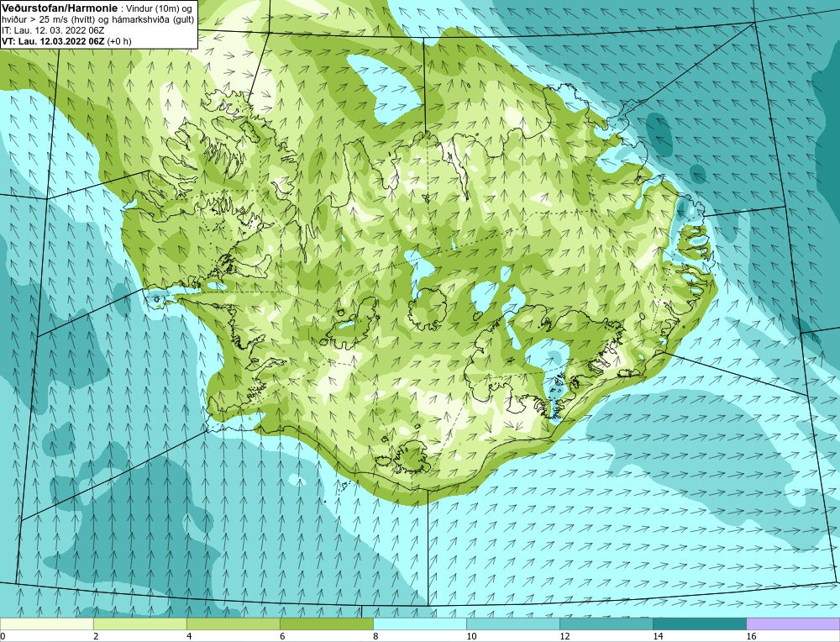Click the legend tick label '16'
The image size is (840, 642).
[751, 636]
